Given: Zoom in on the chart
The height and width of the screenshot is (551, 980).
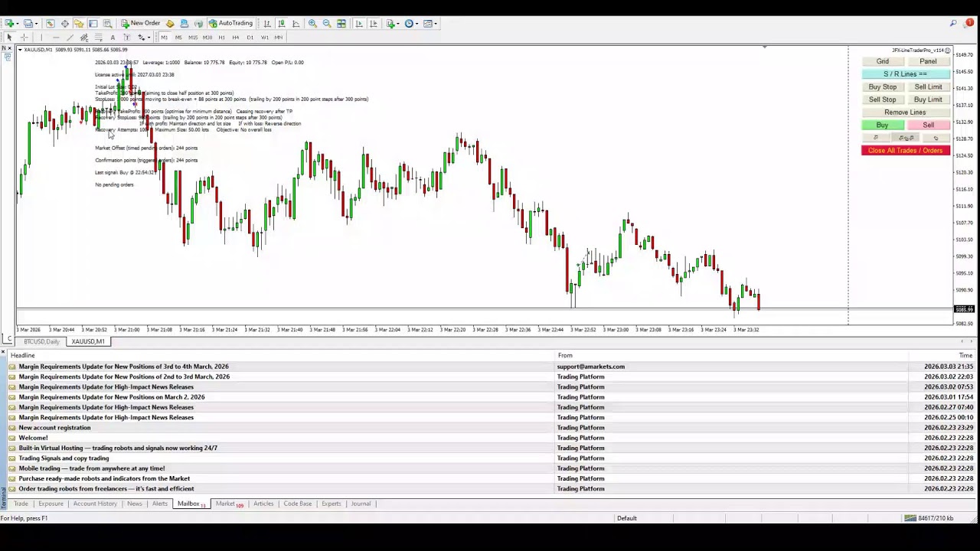Looking at the screenshot, I should click(x=312, y=23).
